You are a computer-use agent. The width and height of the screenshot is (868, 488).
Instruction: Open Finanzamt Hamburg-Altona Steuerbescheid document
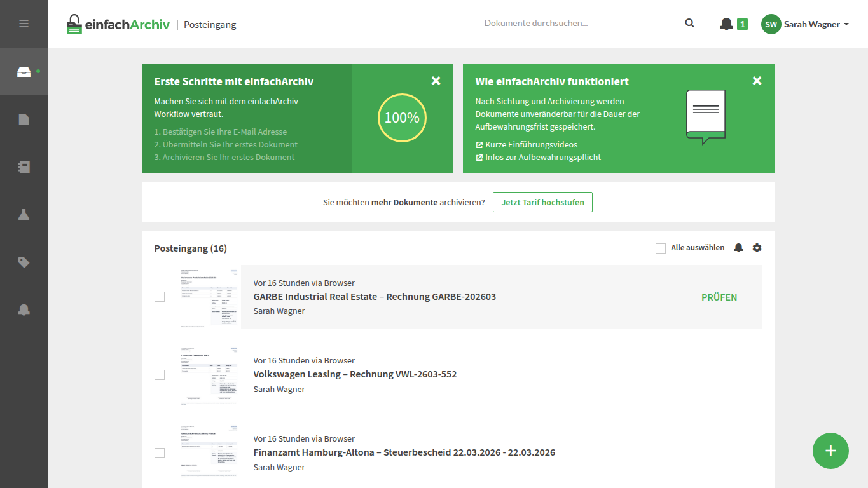click(404, 452)
